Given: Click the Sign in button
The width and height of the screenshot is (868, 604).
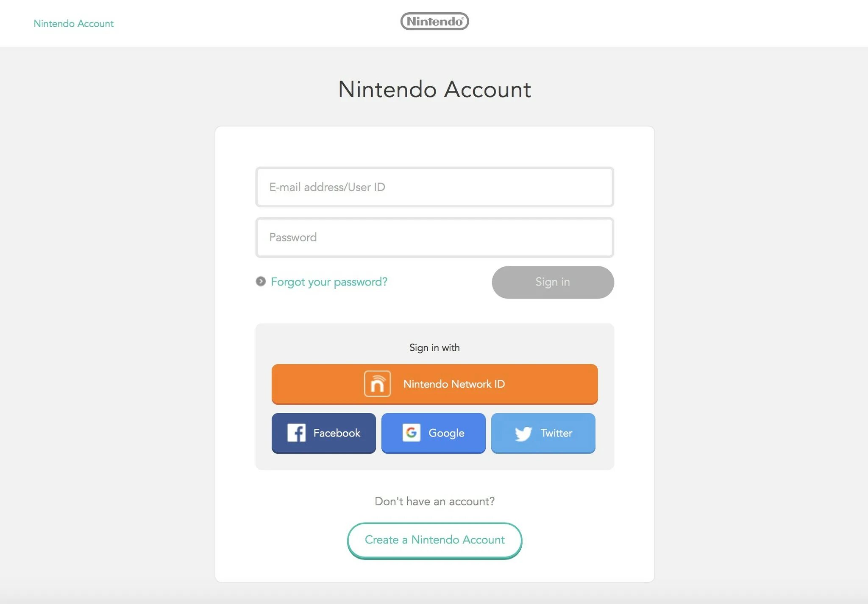Looking at the screenshot, I should (553, 282).
